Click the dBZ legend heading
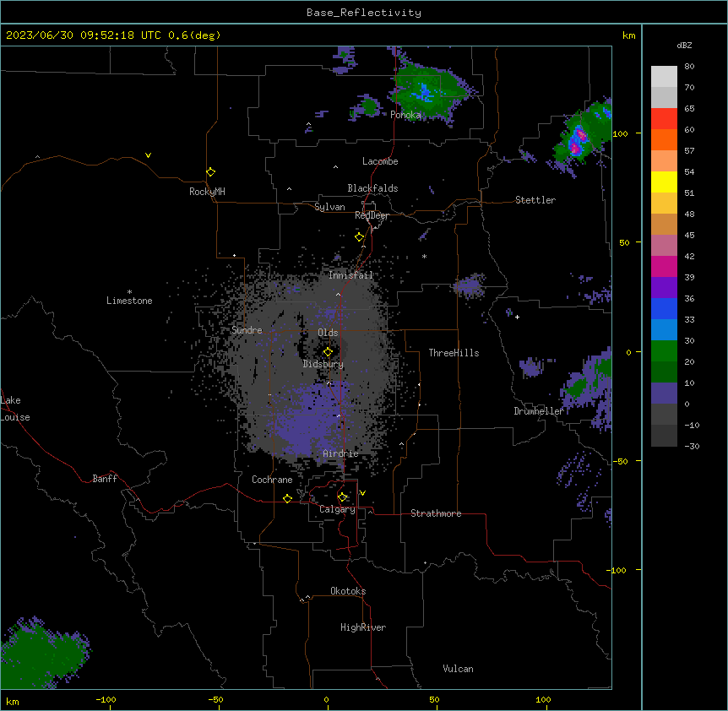The height and width of the screenshot is (711, 728). 684,46
